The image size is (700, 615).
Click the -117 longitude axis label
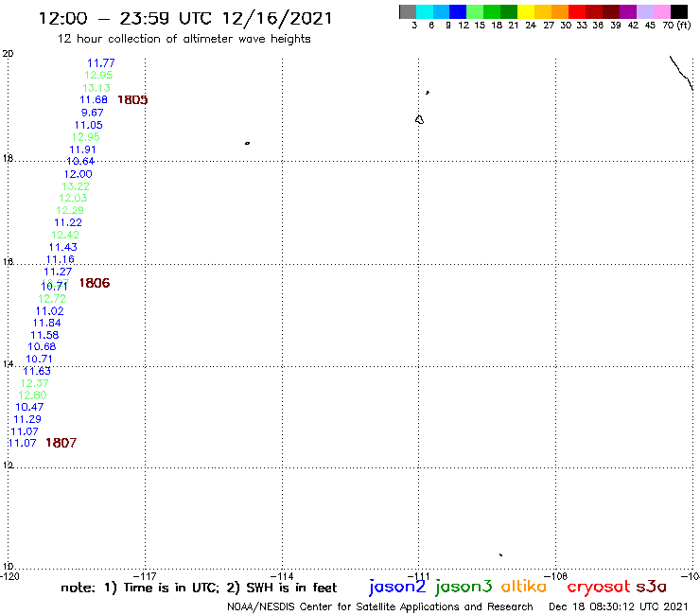tap(145, 576)
